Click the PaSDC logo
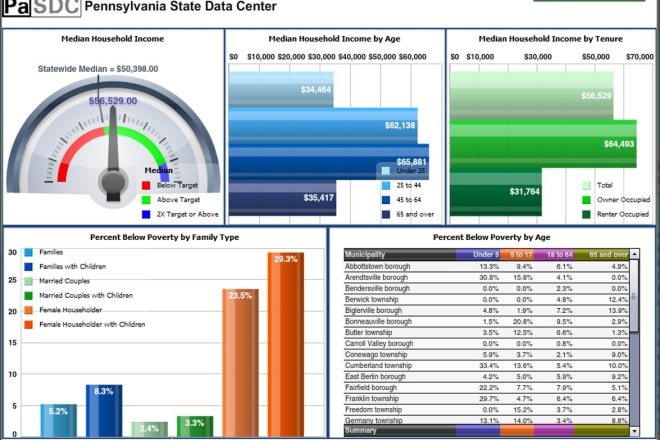The width and height of the screenshot is (660, 440). [41, 7]
